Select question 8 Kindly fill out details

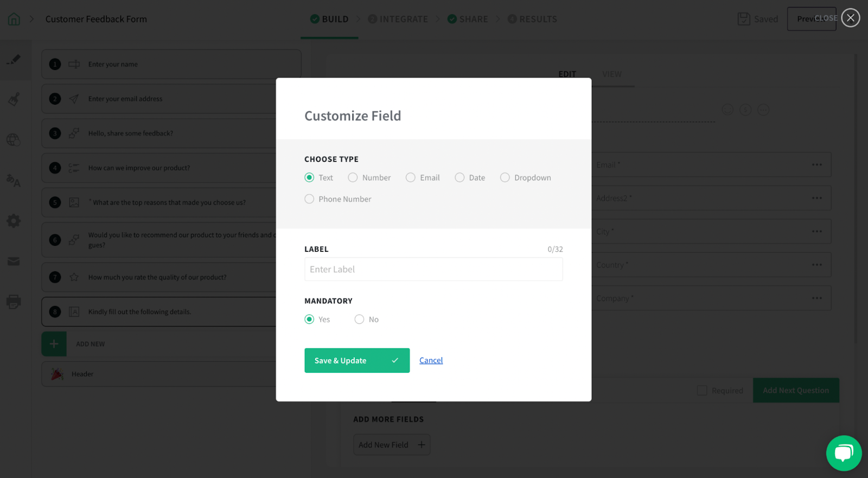click(171, 312)
